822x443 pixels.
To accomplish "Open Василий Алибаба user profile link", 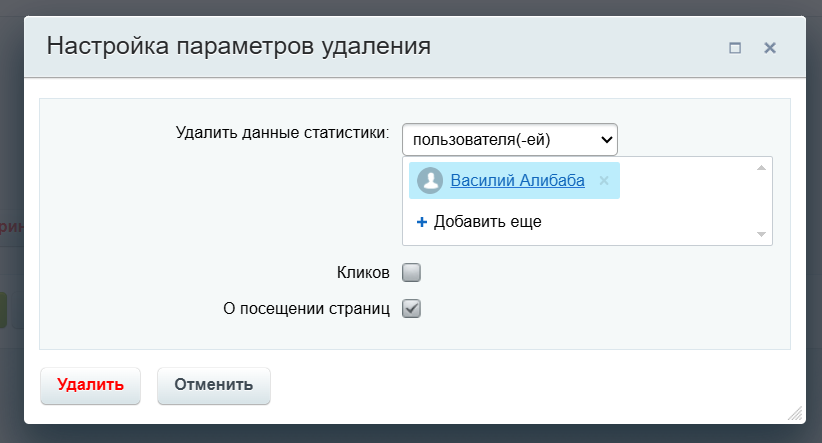I will point(517,181).
